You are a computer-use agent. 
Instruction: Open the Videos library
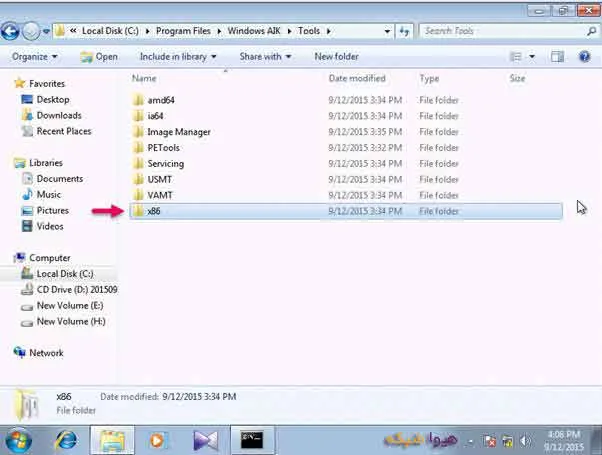pyautogui.click(x=50, y=227)
